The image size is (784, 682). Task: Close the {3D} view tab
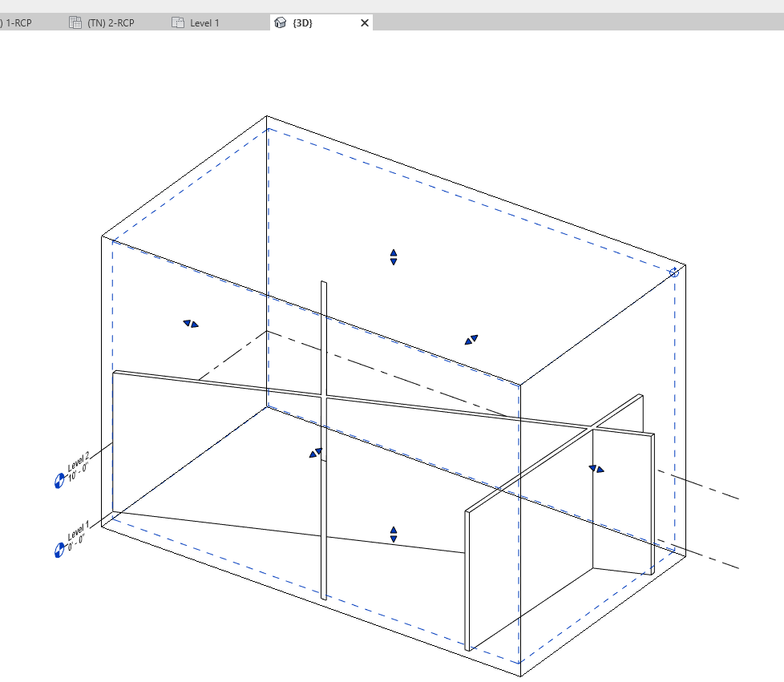[x=365, y=22]
